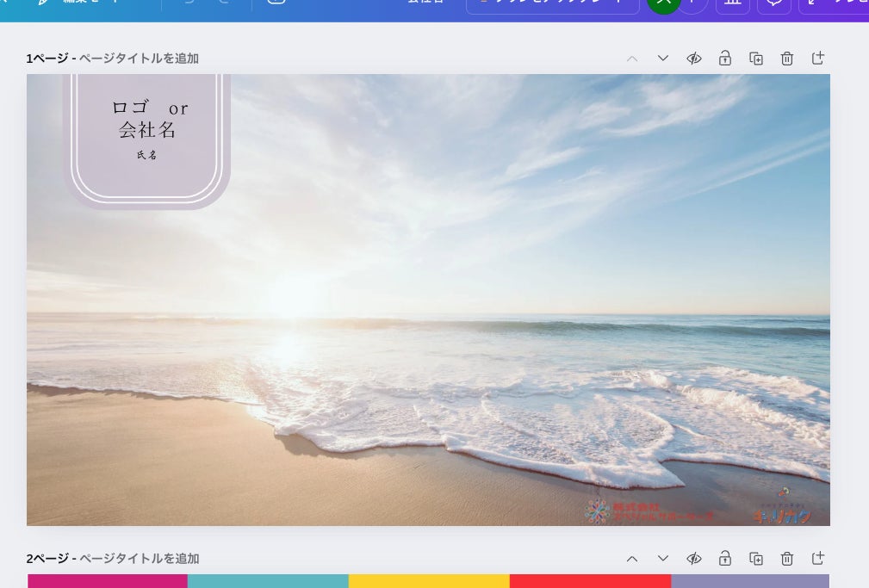Lock page 2 using the padlock icon
The width and height of the screenshot is (869, 588).
tap(725, 559)
